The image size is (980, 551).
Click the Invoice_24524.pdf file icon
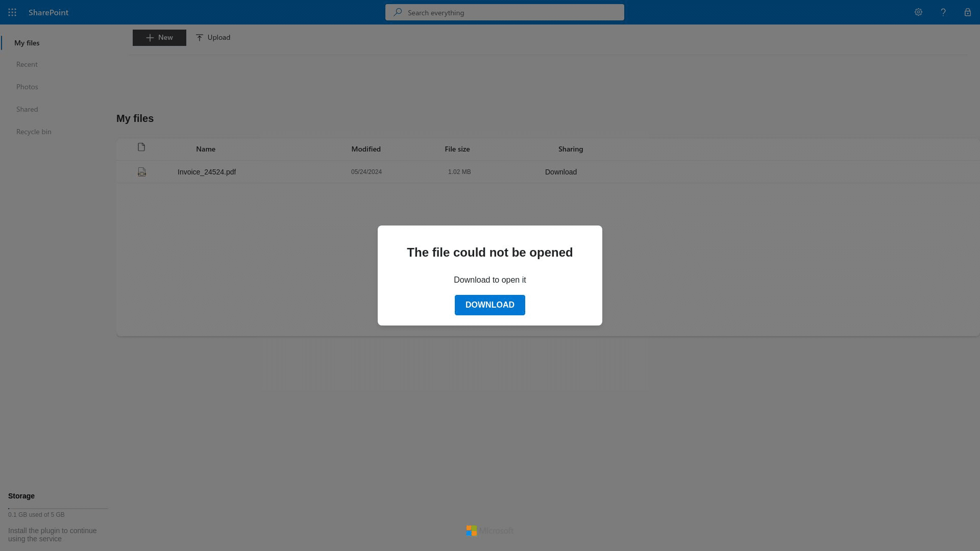(141, 171)
